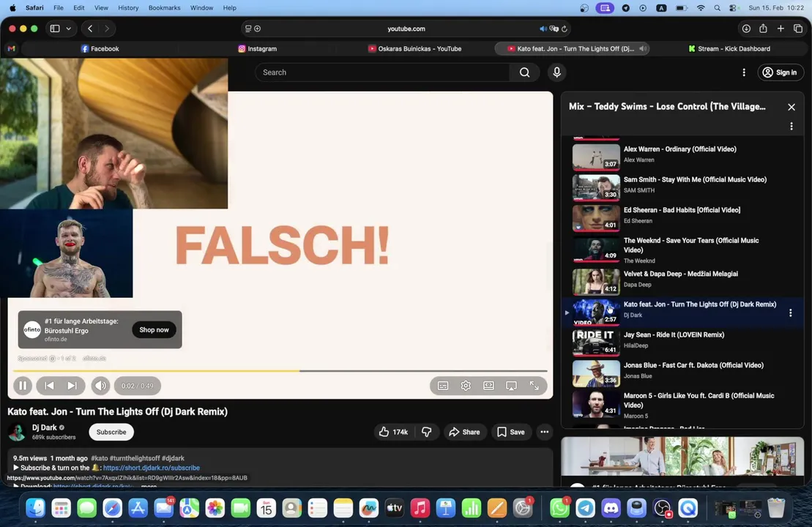This screenshot has height=527, width=812.
Task: Open Discord from the Dock
Action: pos(611,509)
